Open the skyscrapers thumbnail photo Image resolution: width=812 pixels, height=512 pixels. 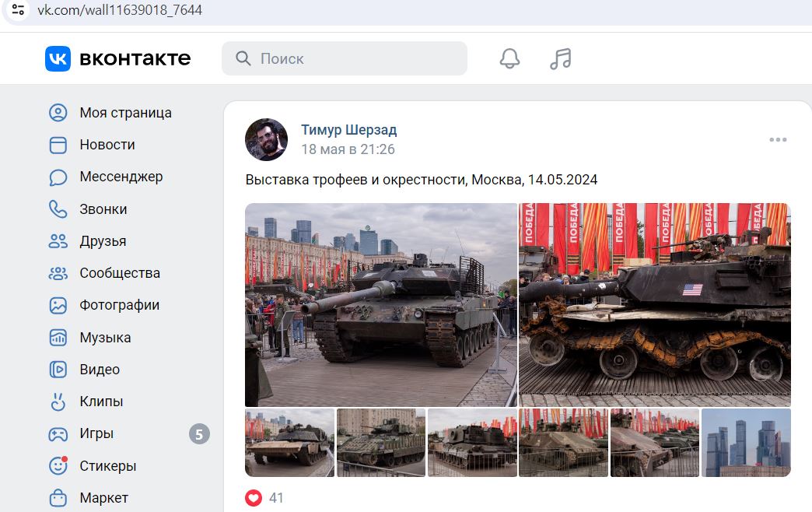746,443
